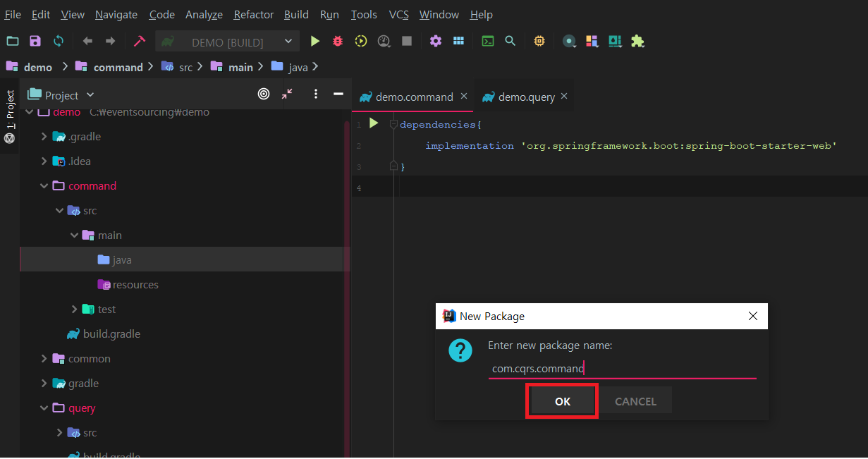Click the multicolor layout blocks icon
The image size is (868, 459).
(x=592, y=42)
